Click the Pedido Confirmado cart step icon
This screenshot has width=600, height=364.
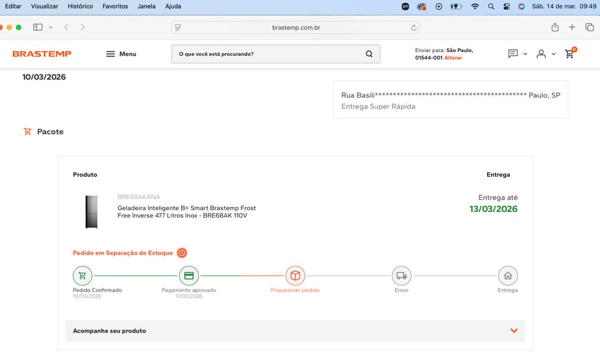click(x=82, y=275)
